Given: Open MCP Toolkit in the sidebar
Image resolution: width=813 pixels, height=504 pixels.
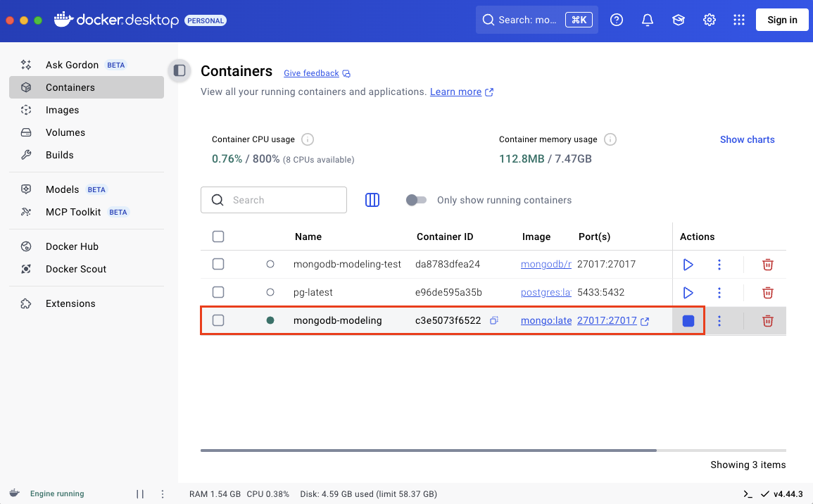Looking at the screenshot, I should pyautogui.click(x=73, y=212).
